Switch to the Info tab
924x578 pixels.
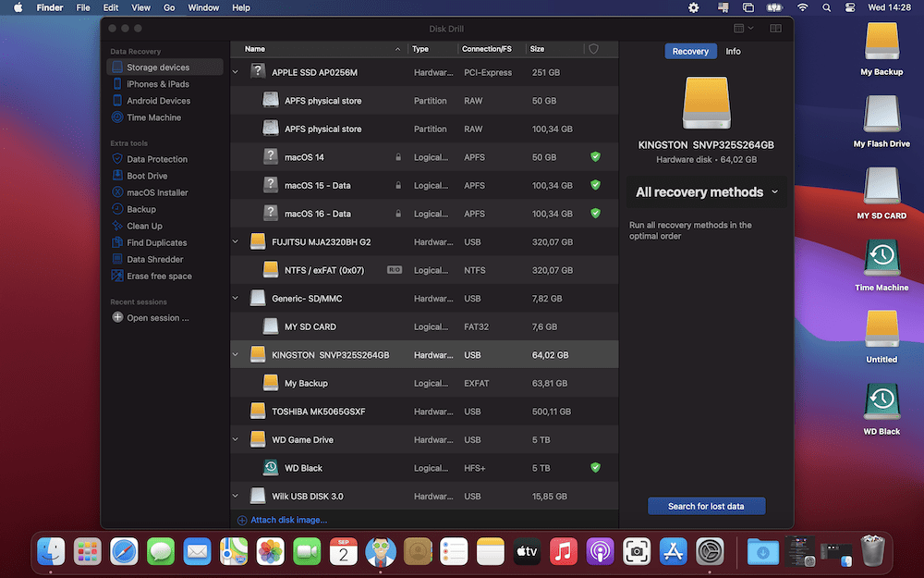(733, 51)
